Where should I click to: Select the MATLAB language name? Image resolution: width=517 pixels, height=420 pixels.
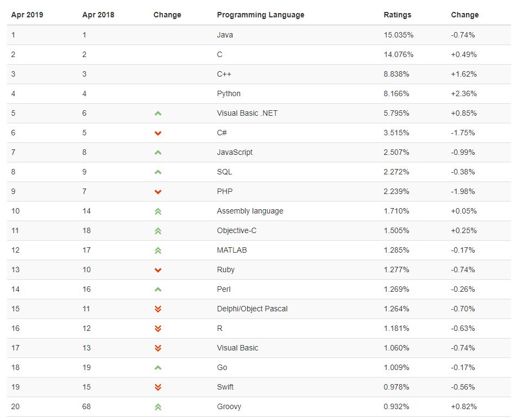pyautogui.click(x=232, y=250)
